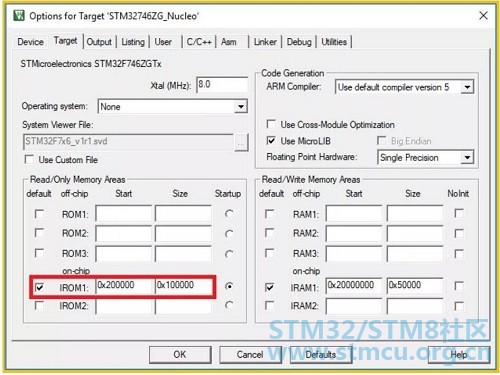Click the Xtal (MHz) input field
Viewport: 500px width, 375px height.
point(222,85)
